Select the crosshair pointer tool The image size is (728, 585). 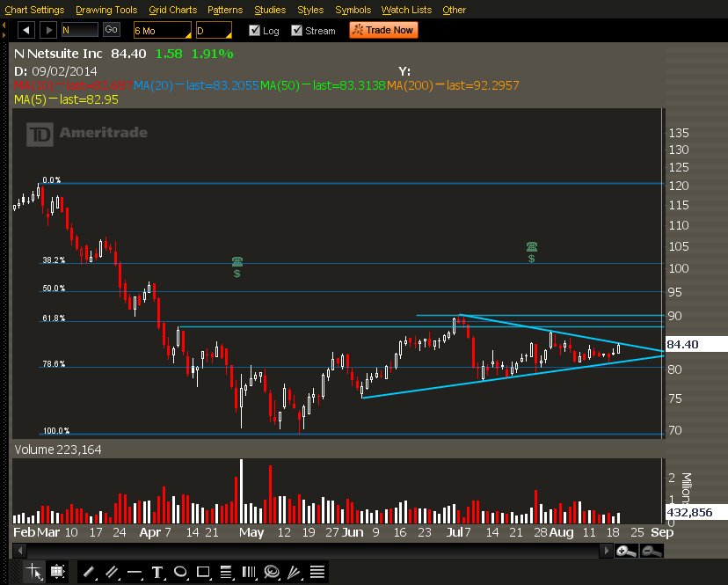(x=34, y=572)
